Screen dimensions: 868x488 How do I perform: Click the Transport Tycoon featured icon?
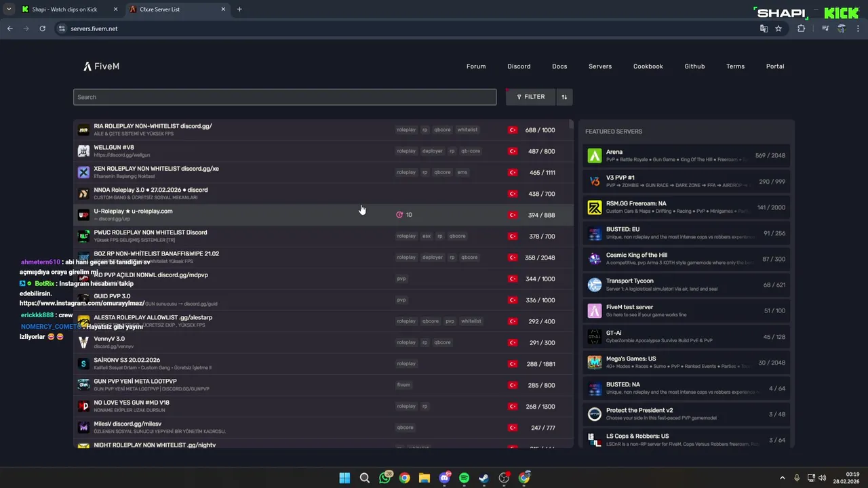595,285
